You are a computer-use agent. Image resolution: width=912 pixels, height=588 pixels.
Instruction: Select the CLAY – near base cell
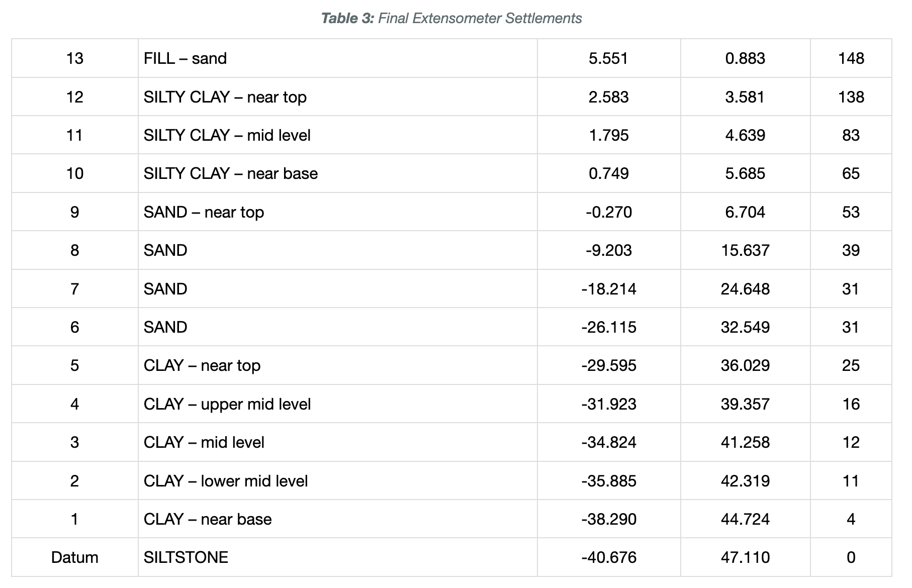tap(338, 519)
